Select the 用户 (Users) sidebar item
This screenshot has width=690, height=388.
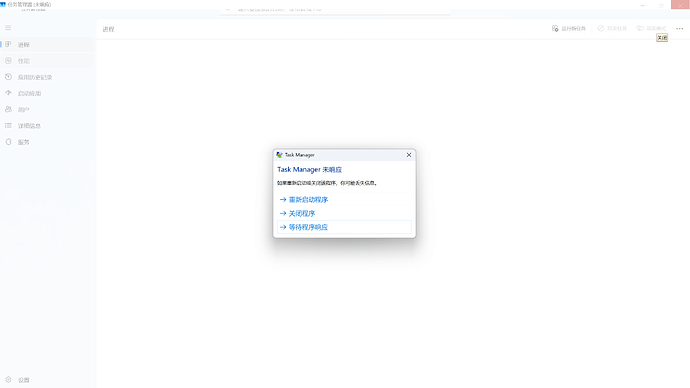point(47,110)
